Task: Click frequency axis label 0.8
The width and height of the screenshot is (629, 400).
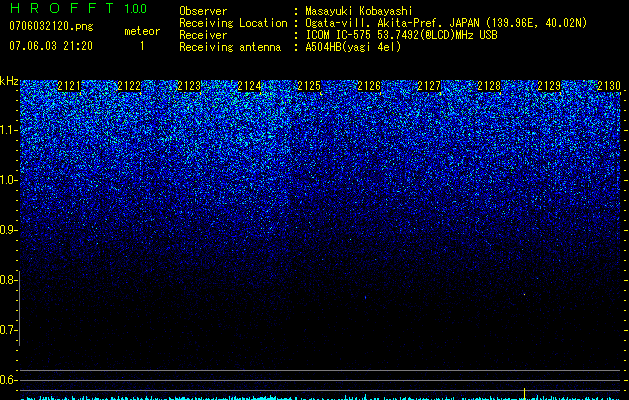Action: [x=9, y=280]
